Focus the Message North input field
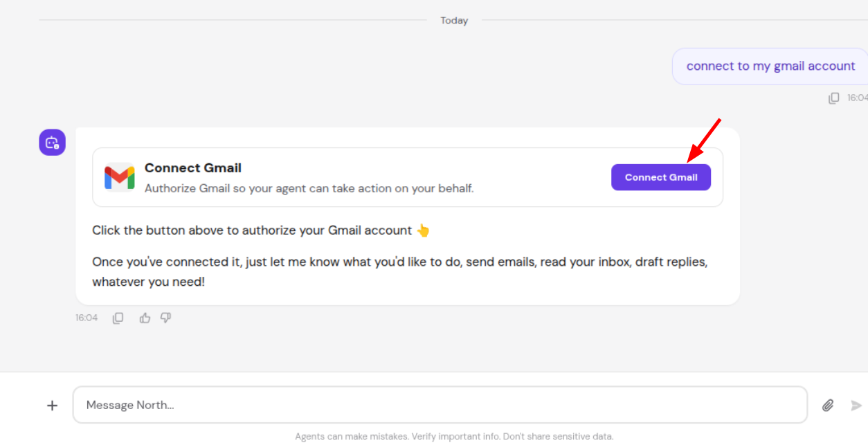The width and height of the screenshot is (868, 445). point(440,405)
